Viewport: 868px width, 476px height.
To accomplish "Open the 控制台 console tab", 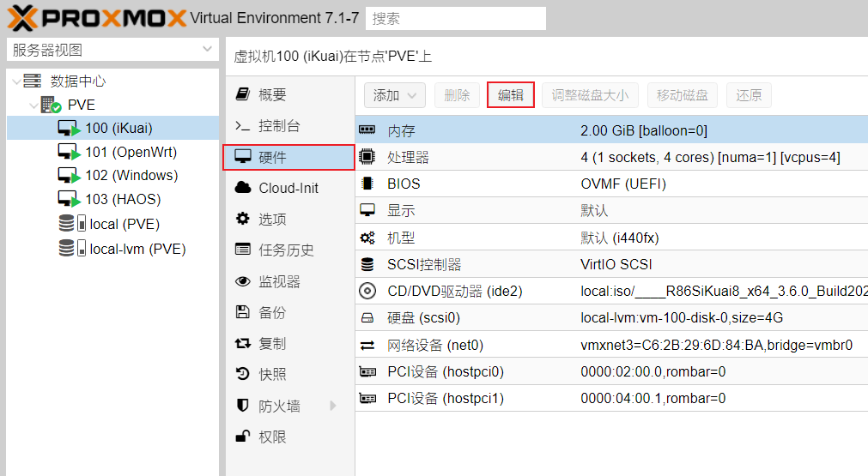I will pos(289,126).
